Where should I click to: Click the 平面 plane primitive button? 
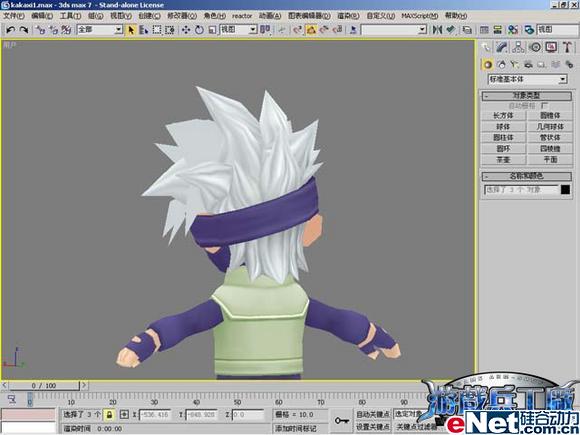coord(550,159)
